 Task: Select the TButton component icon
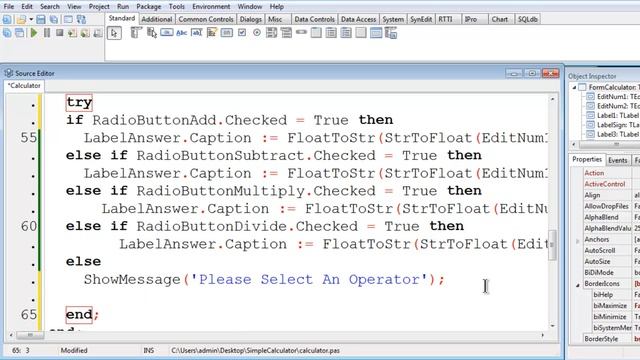(167, 32)
